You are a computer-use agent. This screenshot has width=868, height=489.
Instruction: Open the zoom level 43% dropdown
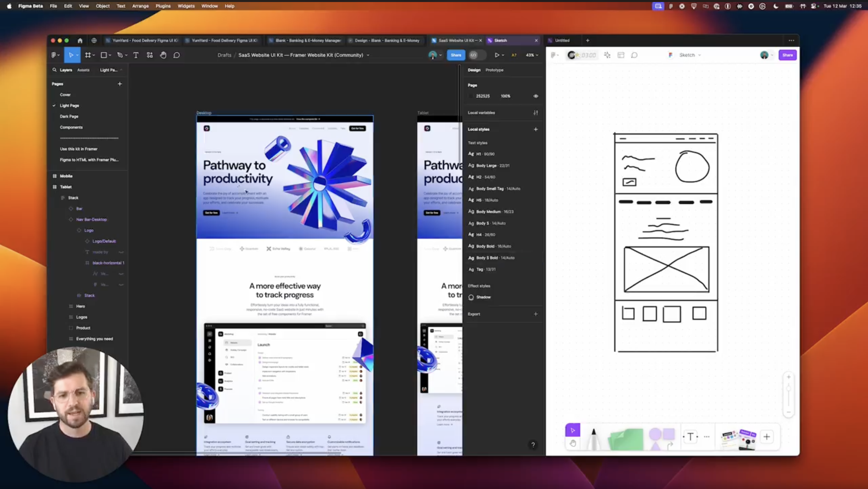pos(532,55)
